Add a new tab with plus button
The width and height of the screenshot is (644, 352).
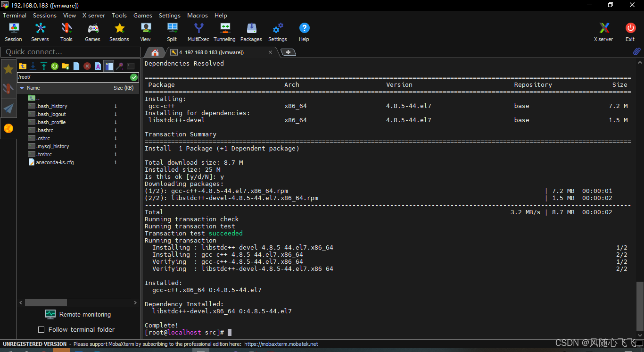[x=288, y=52]
